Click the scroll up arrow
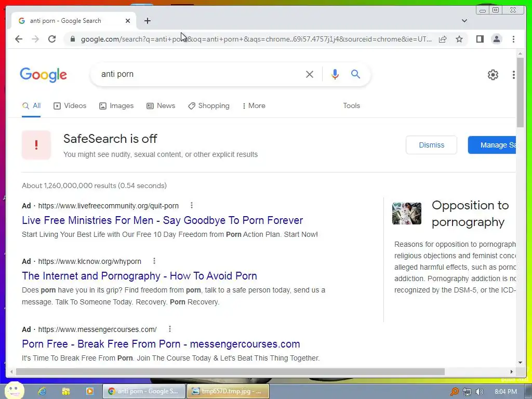532x399 pixels. coord(520,54)
